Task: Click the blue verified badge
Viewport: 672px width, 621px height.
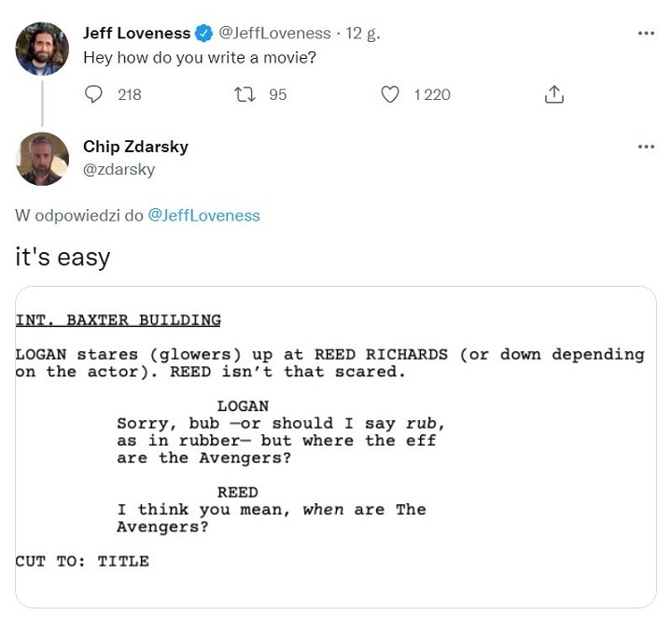Action: pos(204,34)
